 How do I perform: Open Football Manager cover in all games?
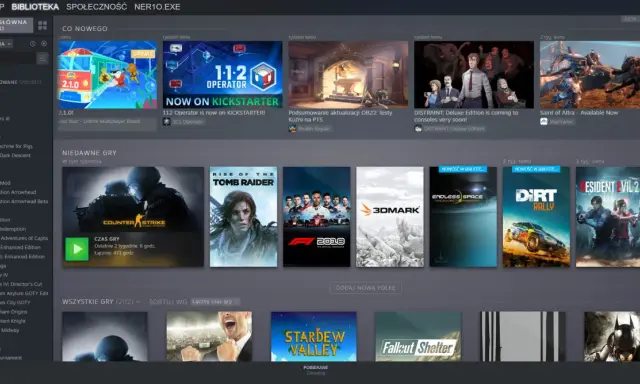tap(209, 337)
